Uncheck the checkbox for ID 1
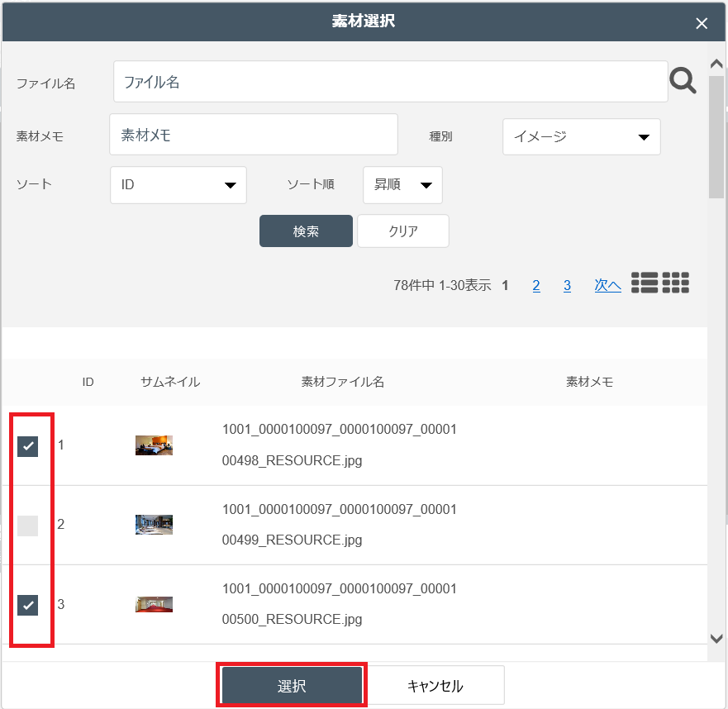728x709 pixels. pyautogui.click(x=28, y=446)
